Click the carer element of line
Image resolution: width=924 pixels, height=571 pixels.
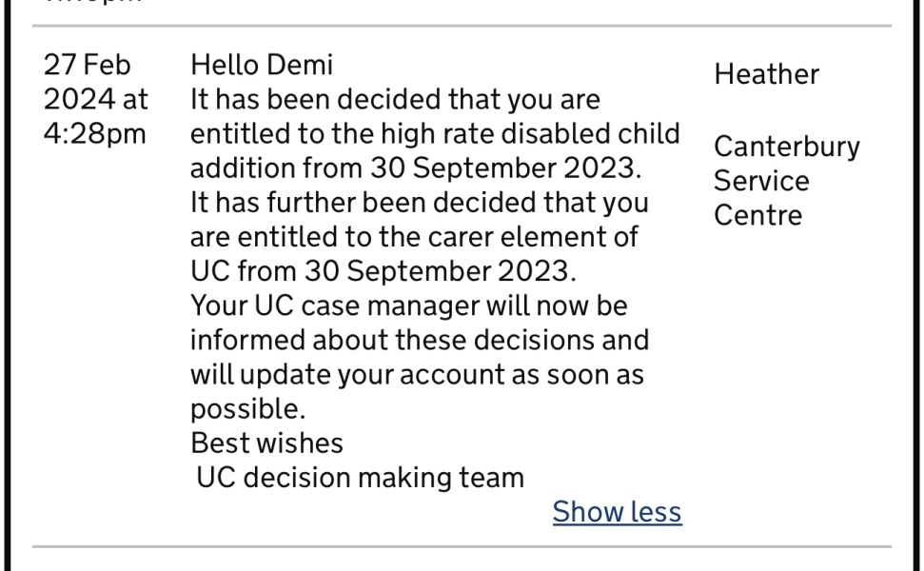[413, 237]
